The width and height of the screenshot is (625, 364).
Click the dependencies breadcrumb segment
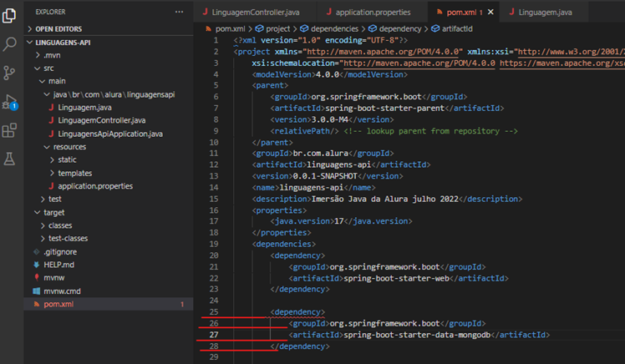(x=334, y=28)
